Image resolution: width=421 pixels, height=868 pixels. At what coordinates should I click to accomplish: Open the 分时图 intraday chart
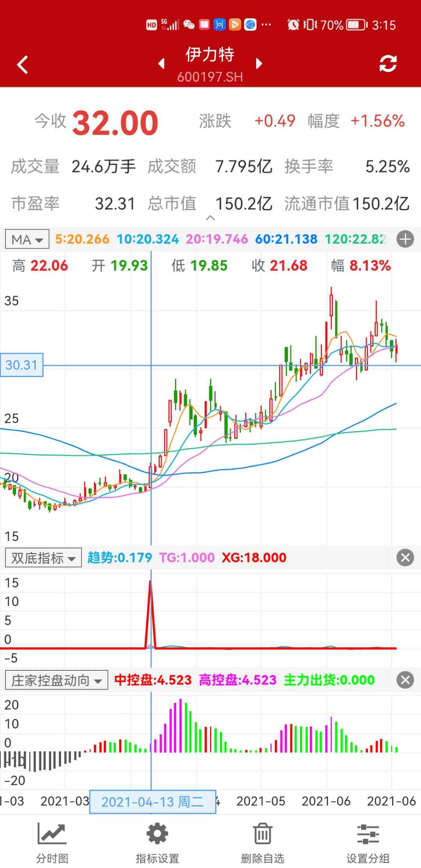52,843
